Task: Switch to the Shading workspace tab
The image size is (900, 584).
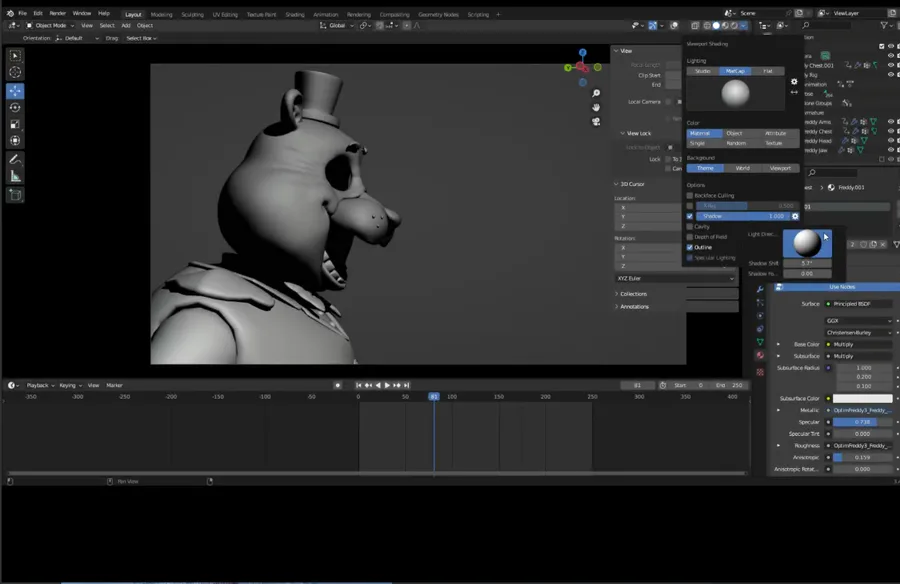Action: pos(294,14)
